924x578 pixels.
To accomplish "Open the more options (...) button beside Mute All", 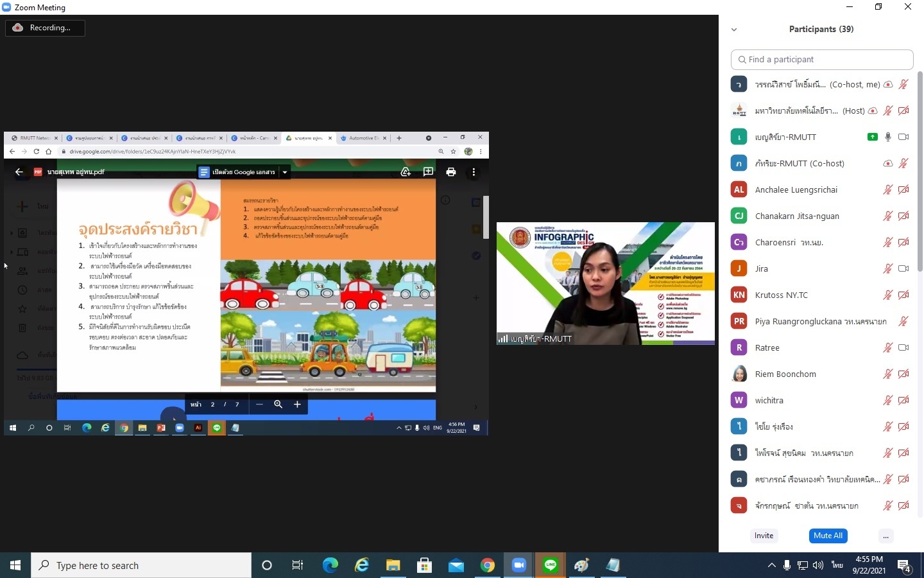I will coord(886,536).
